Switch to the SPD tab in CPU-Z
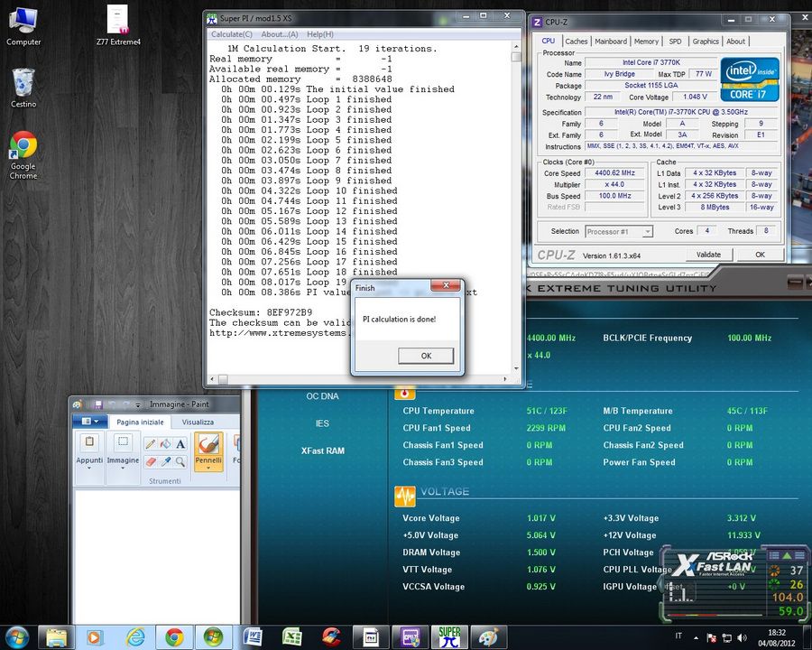The image size is (812, 650). [675, 41]
